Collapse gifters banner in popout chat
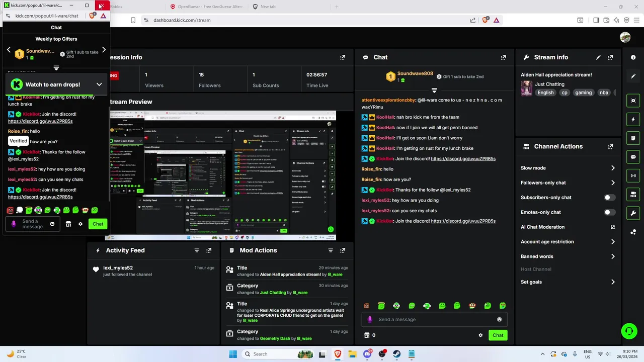The height and width of the screenshot is (362, 644). click(x=56, y=68)
